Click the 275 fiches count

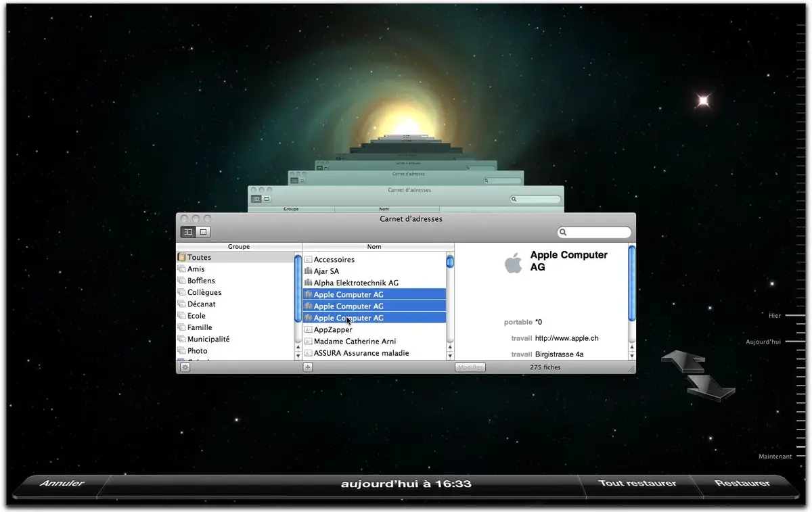tap(545, 367)
